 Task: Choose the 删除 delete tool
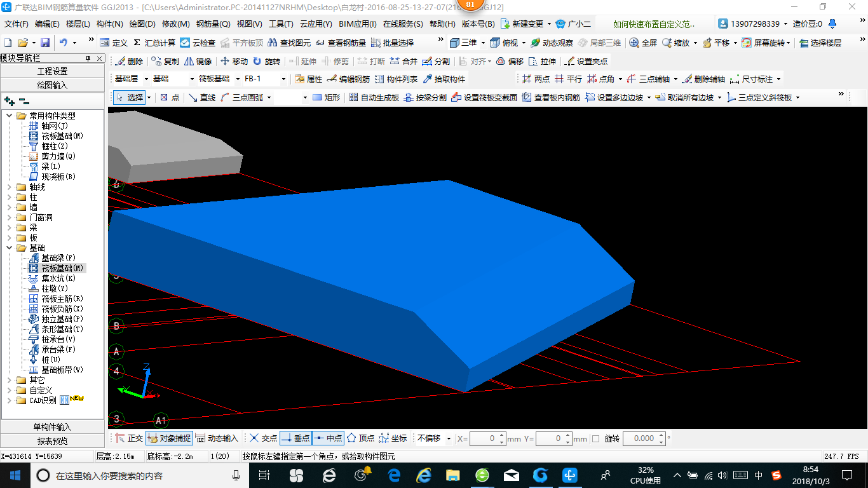click(x=129, y=61)
